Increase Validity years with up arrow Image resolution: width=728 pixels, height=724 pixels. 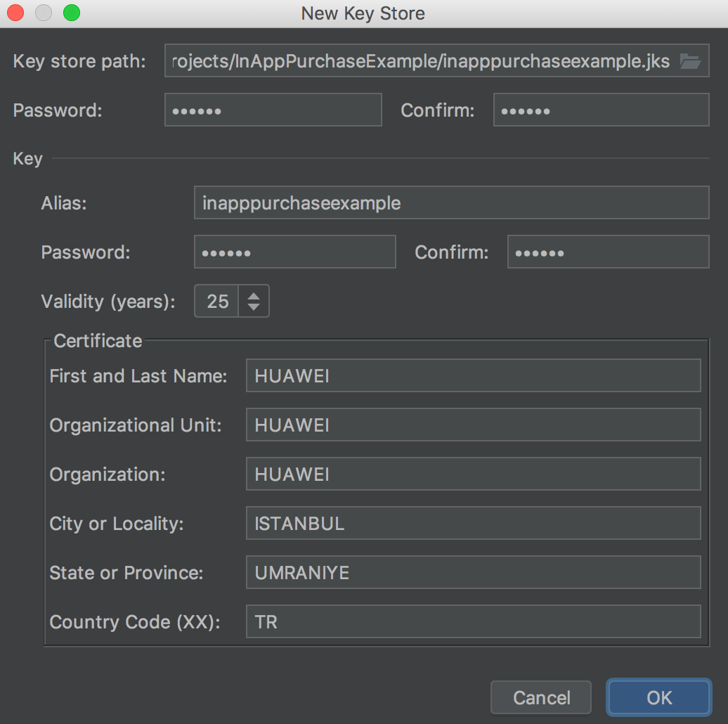(x=254, y=296)
